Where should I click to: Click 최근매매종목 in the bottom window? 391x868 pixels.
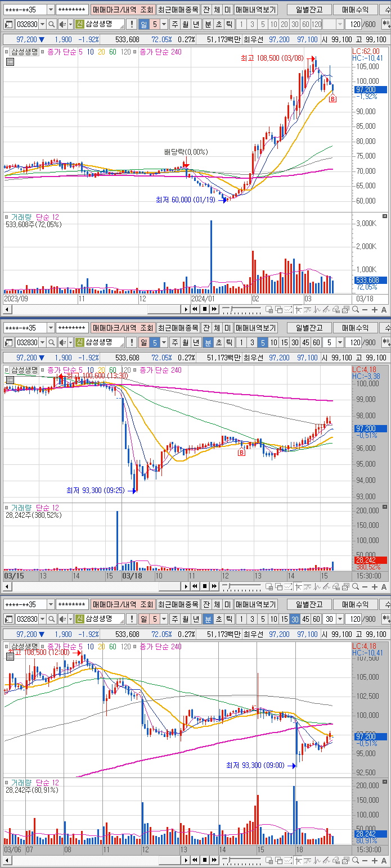pos(178,604)
